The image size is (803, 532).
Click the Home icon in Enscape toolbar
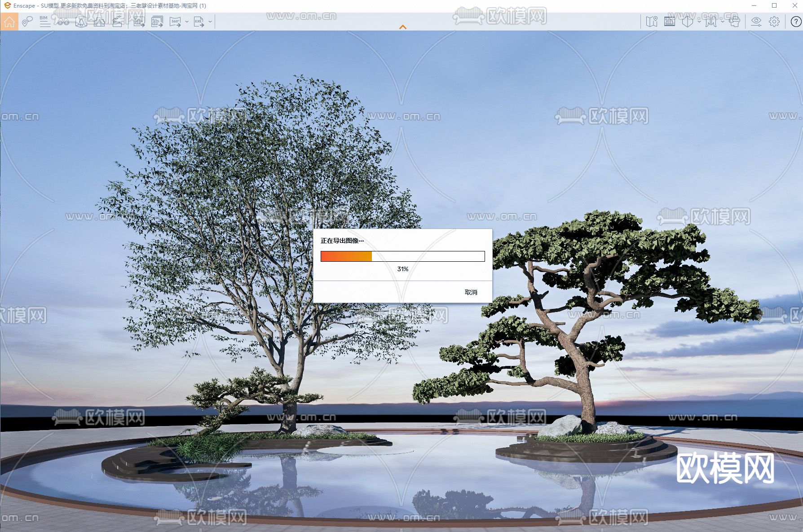9,21
